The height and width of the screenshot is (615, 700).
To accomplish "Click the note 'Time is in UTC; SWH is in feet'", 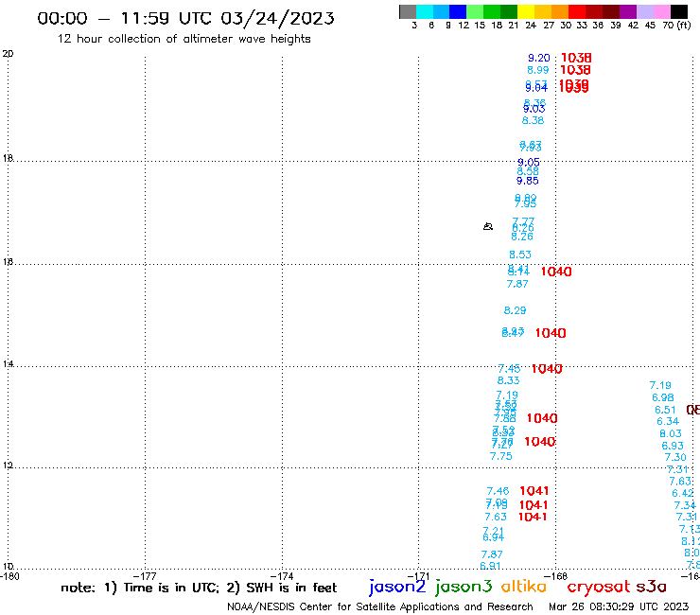I will 199,588.
